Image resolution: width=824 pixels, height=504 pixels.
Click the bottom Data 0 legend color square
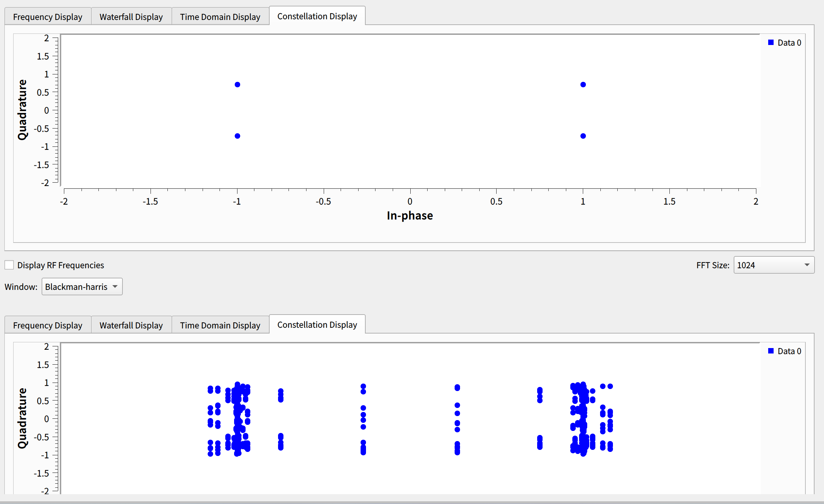(771, 351)
